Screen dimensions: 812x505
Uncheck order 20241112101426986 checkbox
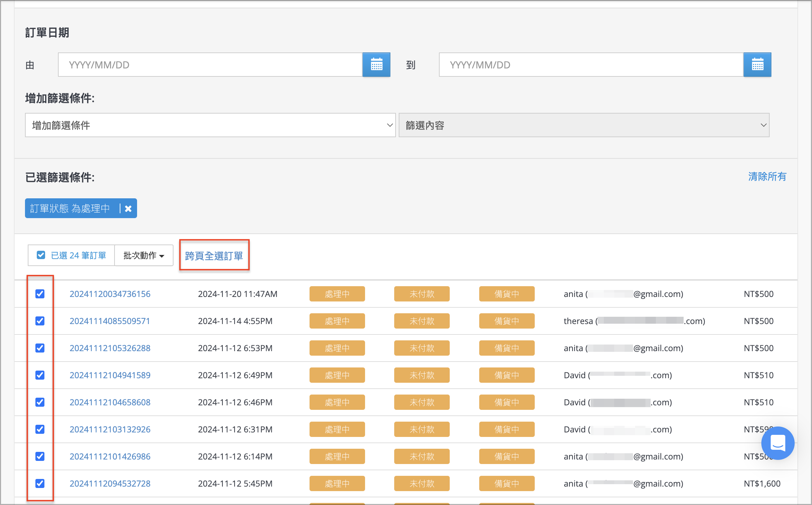click(x=40, y=456)
